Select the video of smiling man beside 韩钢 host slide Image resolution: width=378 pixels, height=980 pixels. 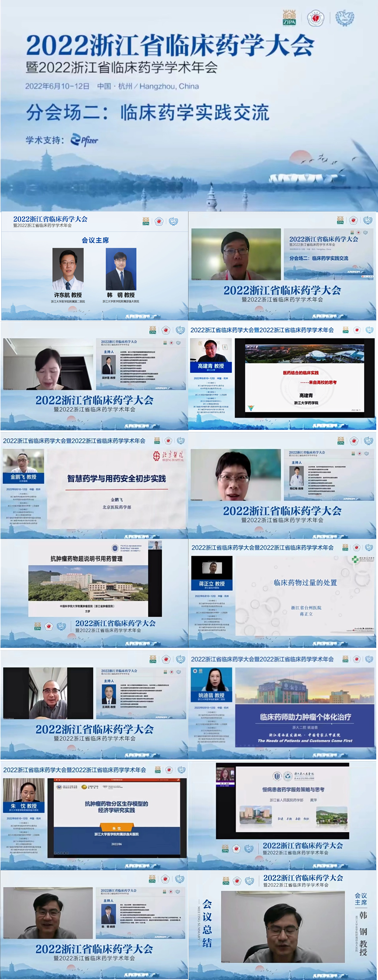click(x=48, y=913)
